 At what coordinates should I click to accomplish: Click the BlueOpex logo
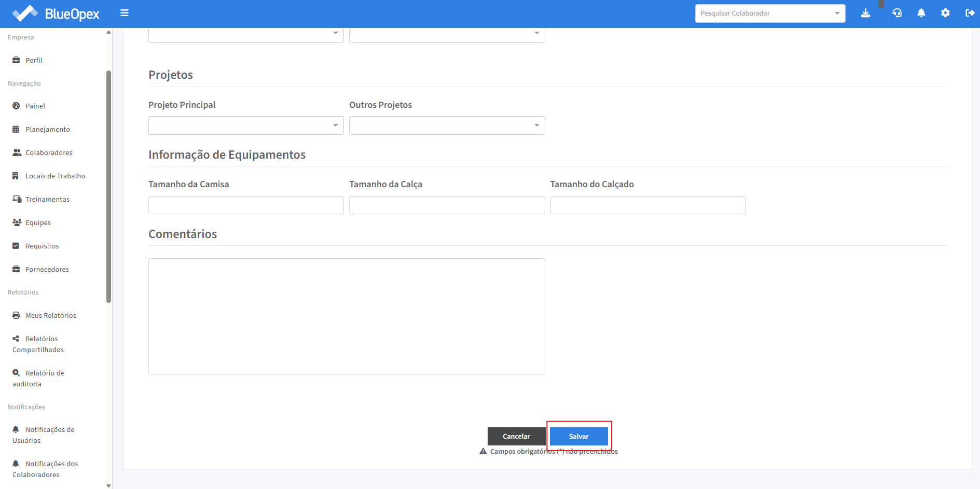56,13
